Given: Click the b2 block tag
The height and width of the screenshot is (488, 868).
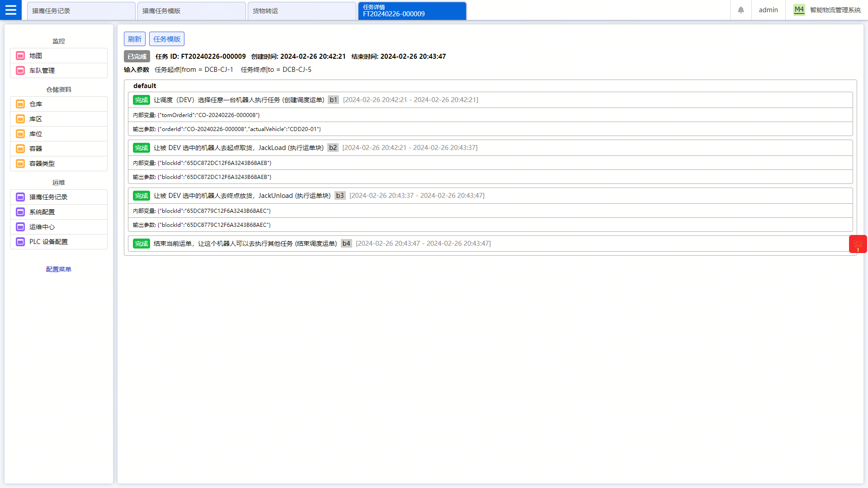Looking at the screenshot, I should click(333, 148).
